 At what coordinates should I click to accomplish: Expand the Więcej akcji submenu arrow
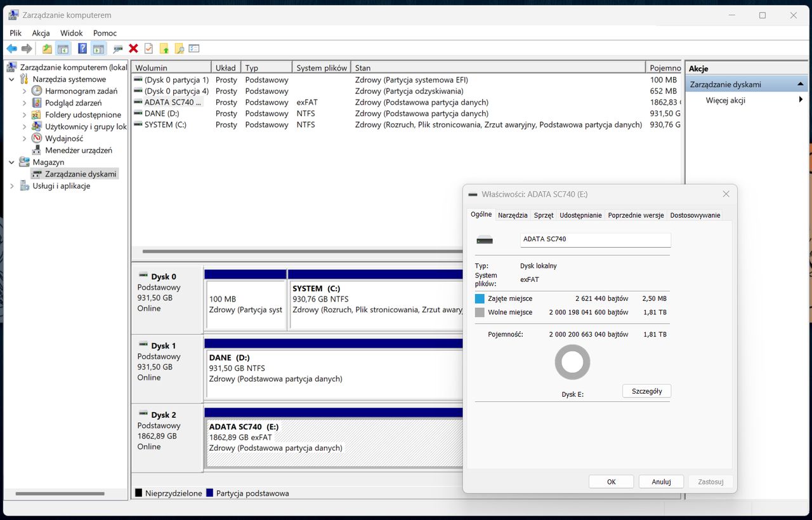click(x=801, y=100)
